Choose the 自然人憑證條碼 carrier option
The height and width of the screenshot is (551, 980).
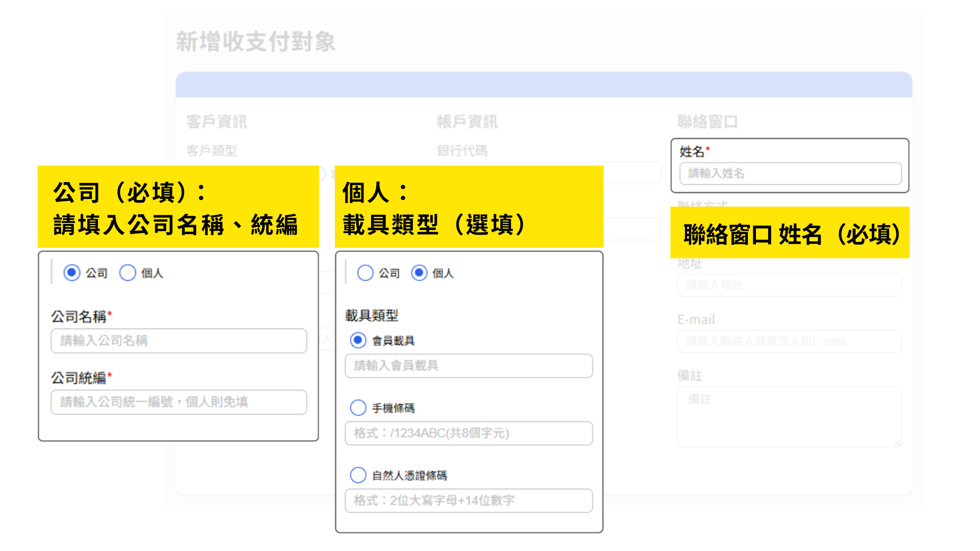(358, 475)
